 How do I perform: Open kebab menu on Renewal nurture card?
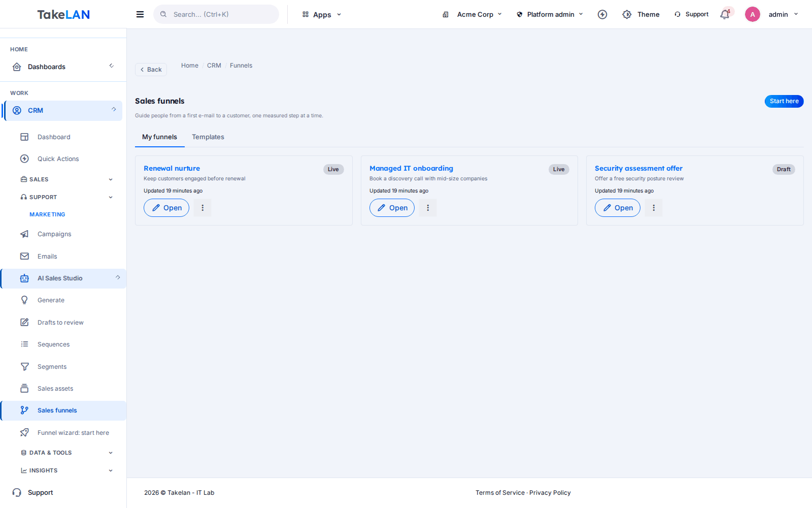[202, 208]
